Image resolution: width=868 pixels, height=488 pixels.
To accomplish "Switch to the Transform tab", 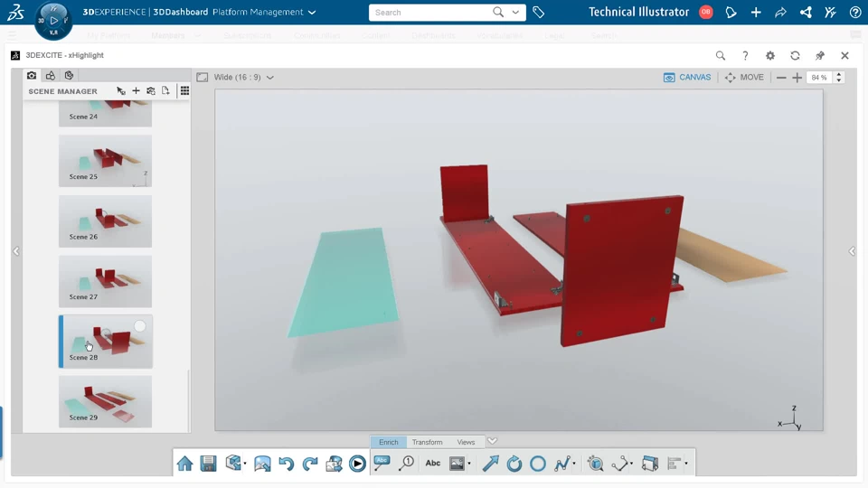I will pos(428,442).
